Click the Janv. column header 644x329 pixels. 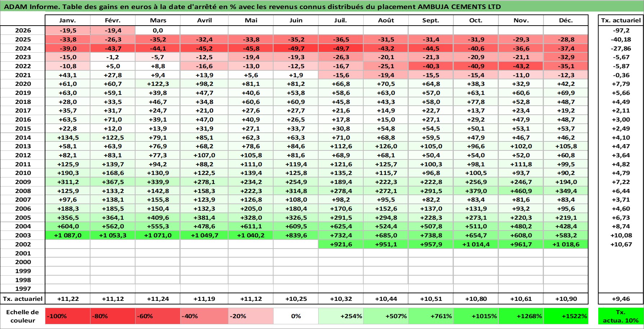68,20
